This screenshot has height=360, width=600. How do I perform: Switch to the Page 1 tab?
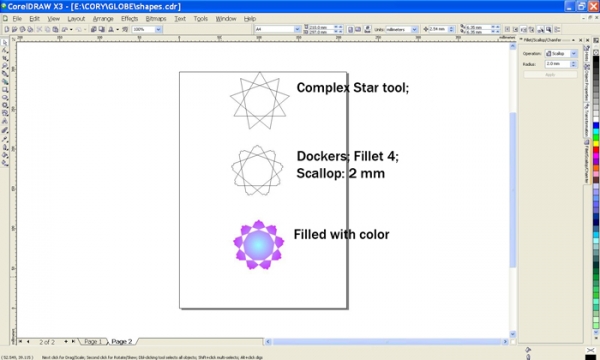[x=93, y=341]
